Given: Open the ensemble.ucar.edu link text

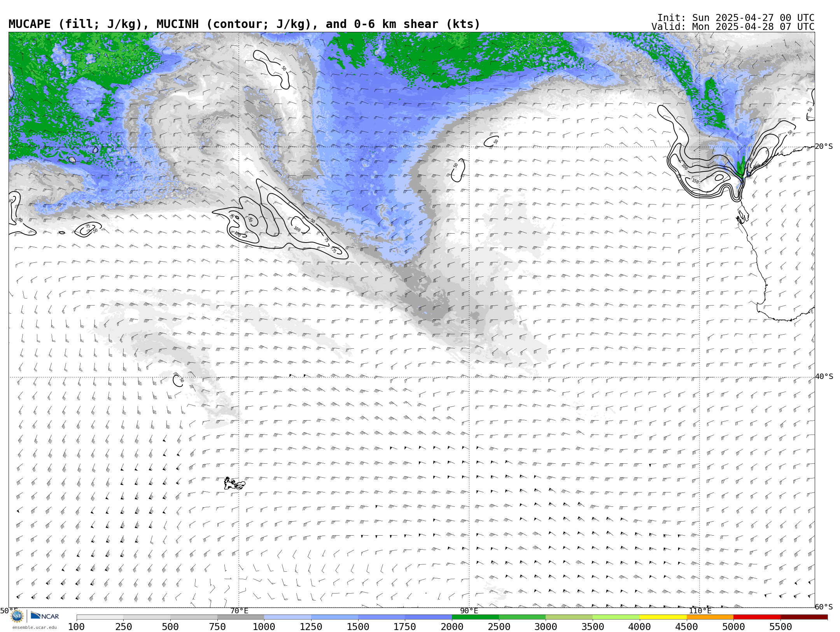Looking at the screenshot, I should 34,627.
